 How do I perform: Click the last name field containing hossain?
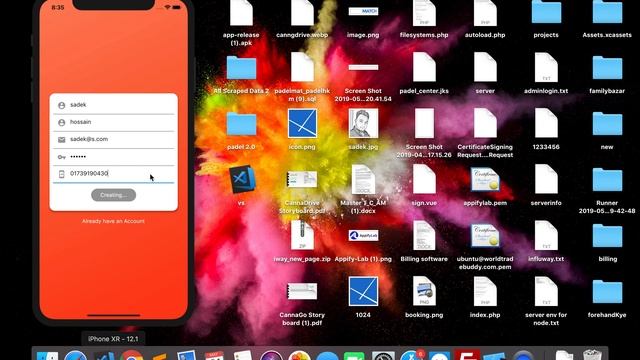click(113, 122)
